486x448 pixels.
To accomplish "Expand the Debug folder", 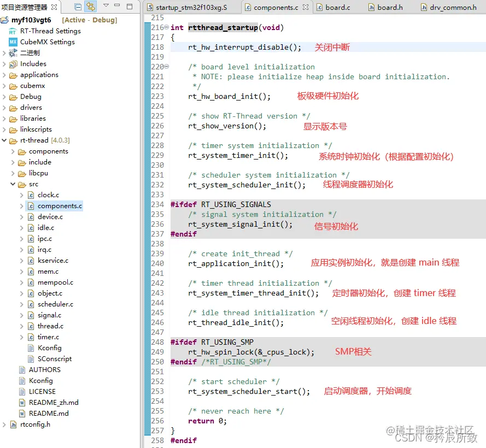I will tap(4, 97).
